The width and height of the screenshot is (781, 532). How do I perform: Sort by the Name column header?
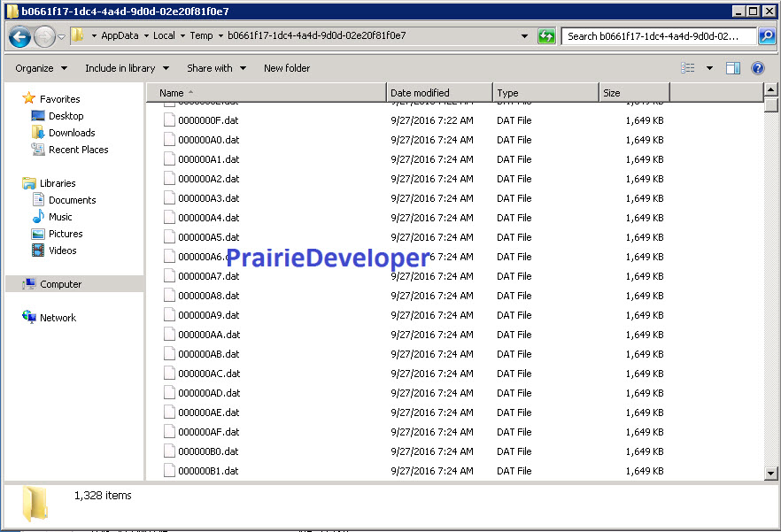pyautogui.click(x=267, y=93)
